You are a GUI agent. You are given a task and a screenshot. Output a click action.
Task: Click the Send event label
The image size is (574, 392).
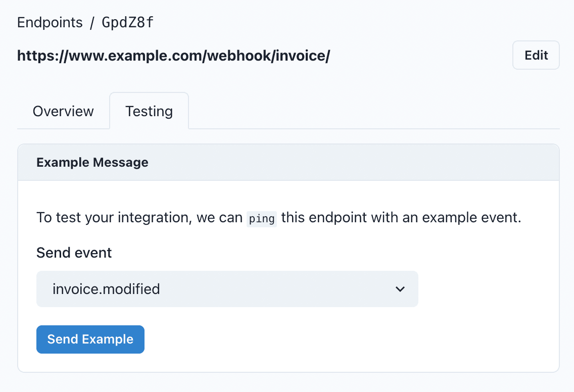pos(74,253)
